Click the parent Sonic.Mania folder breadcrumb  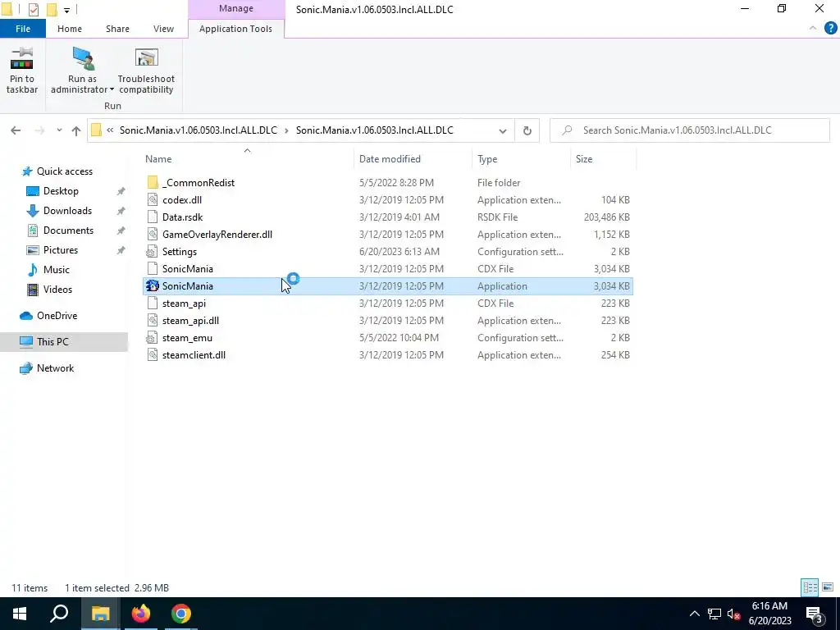tap(199, 130)
